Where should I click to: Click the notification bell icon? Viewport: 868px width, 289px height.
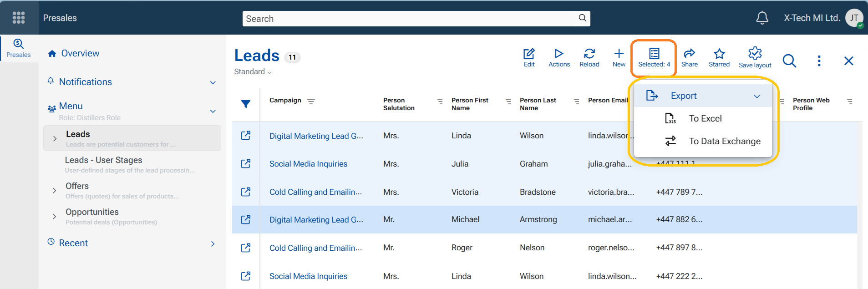click(762, 18)
